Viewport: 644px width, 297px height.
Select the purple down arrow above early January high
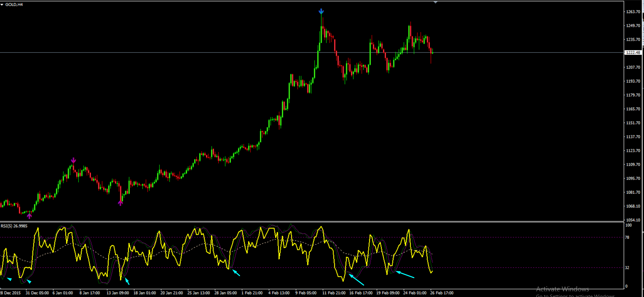click(74, 160)
